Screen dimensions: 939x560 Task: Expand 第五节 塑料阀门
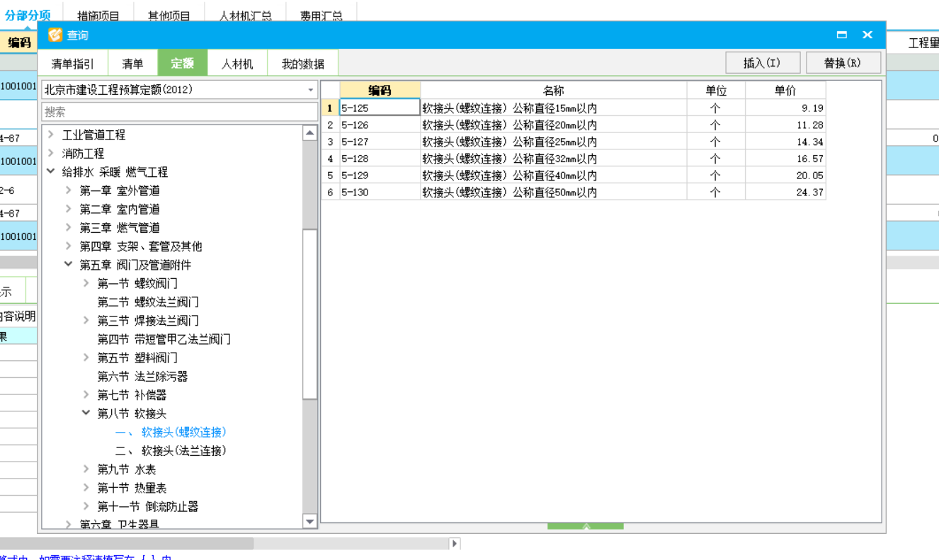pos(86,358)
